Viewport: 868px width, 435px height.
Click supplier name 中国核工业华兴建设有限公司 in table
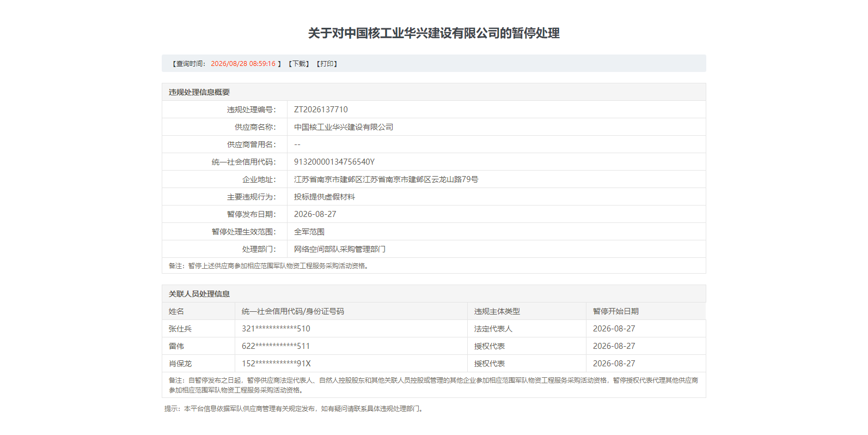click(x=344, y=127)
